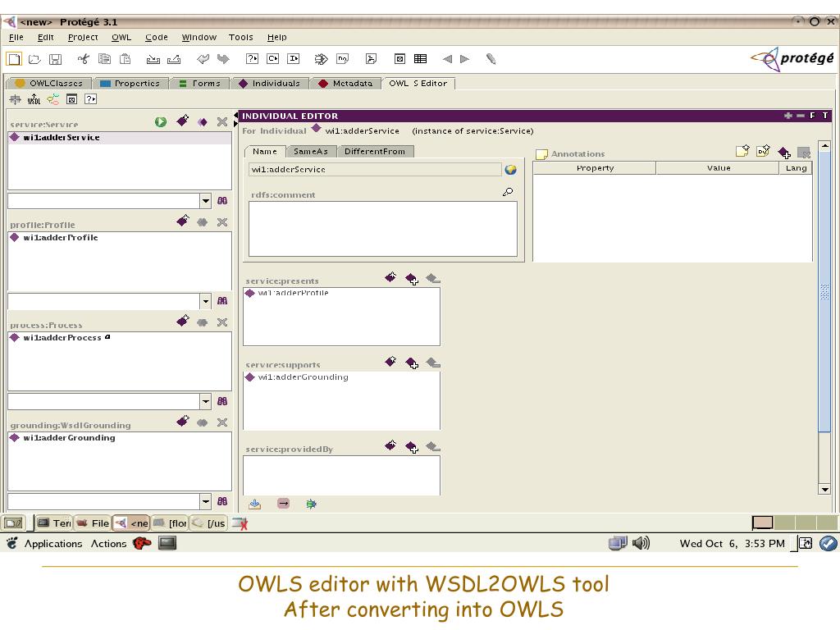Click the Save Project disk icon
This screenshot has width=840, height=630.
point(55,59)
